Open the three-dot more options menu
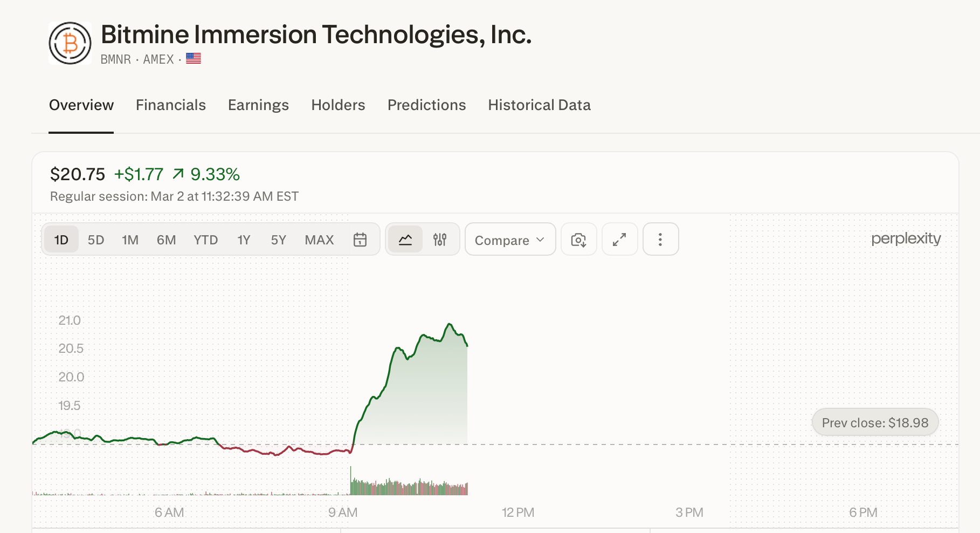980x533 pixels. [660, 240]
